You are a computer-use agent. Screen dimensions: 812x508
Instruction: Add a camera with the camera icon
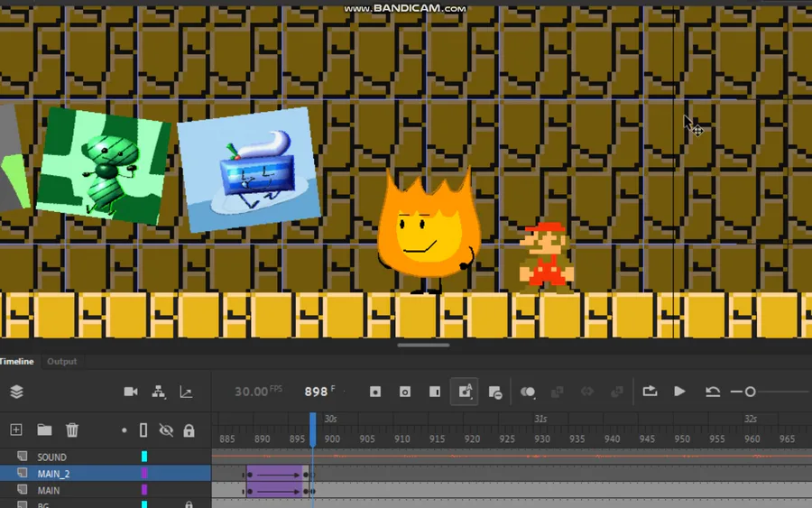[131, 392]
